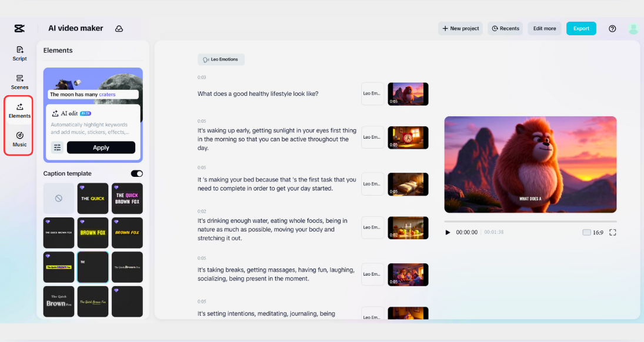The image size is (644, 342).
Task: Click the 'setting intentions' script paragraph
Action: coord(266,314)
